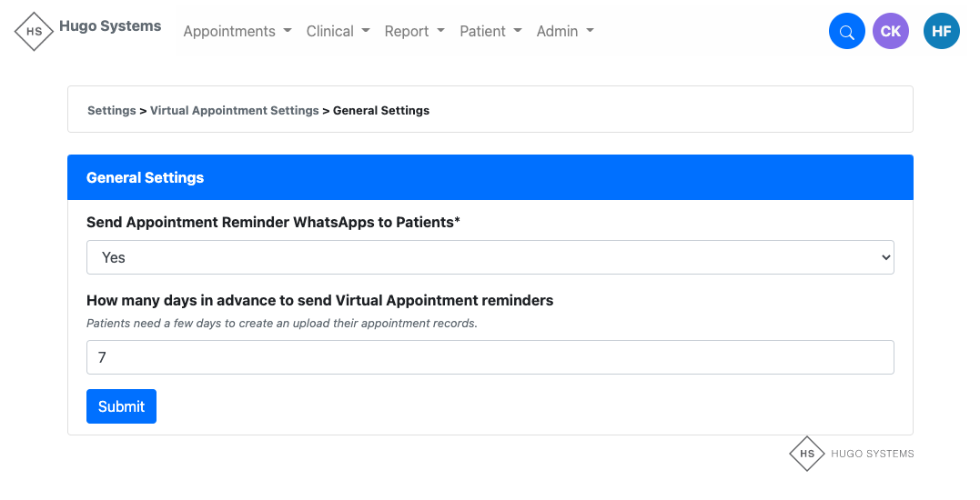The image size is (980, 500).
Task: Expand the Admin dropdown menu
Action: (x=564, y=31)
